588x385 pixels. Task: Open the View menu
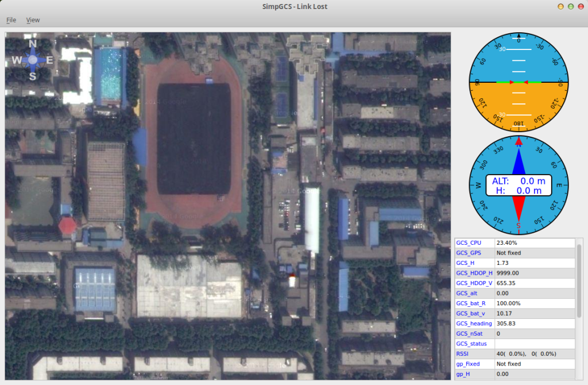[x=33, y=20]
